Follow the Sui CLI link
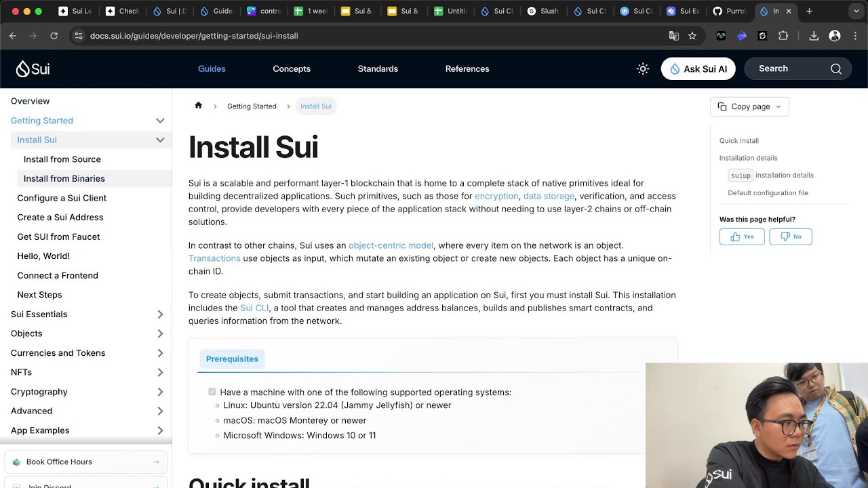868x488 pixels. coord(254,308)
